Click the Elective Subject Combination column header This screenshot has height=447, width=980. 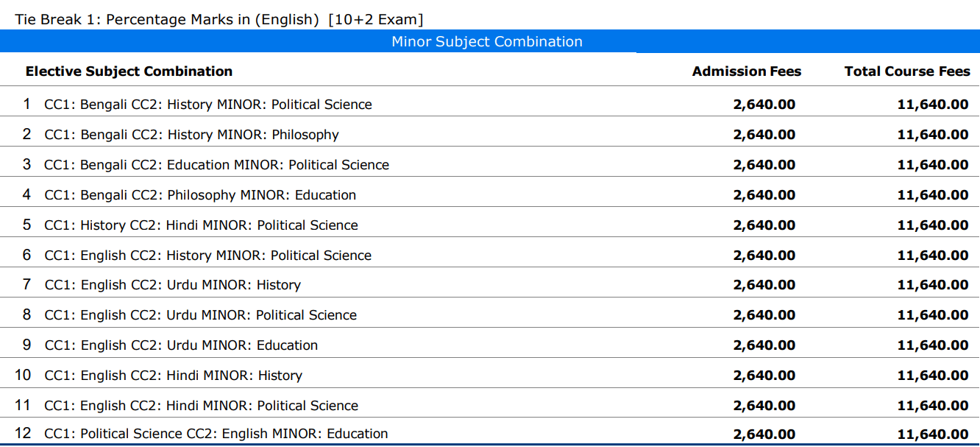[129, 71]
